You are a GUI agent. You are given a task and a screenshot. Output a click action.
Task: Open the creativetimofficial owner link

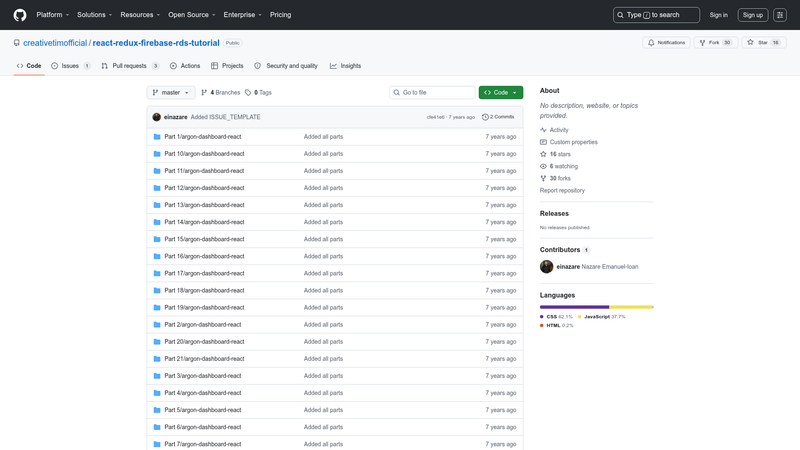point(55,43)
